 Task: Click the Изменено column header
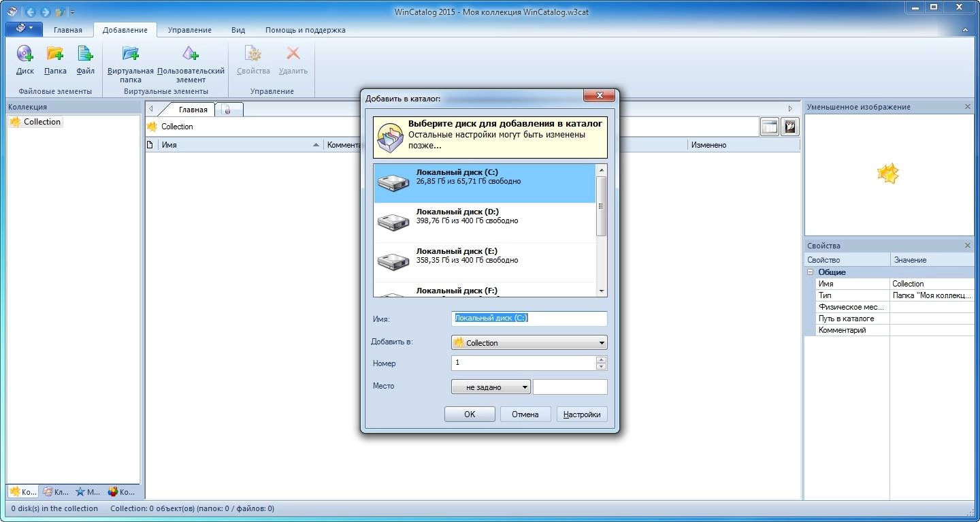pos(743,145)
